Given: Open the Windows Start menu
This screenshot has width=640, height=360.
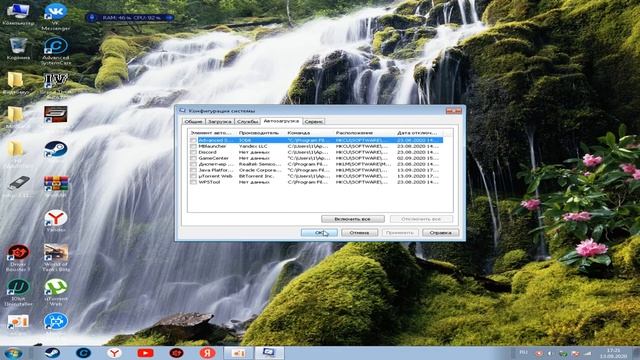Looking at the screenshot, I should tap(13, 353).
